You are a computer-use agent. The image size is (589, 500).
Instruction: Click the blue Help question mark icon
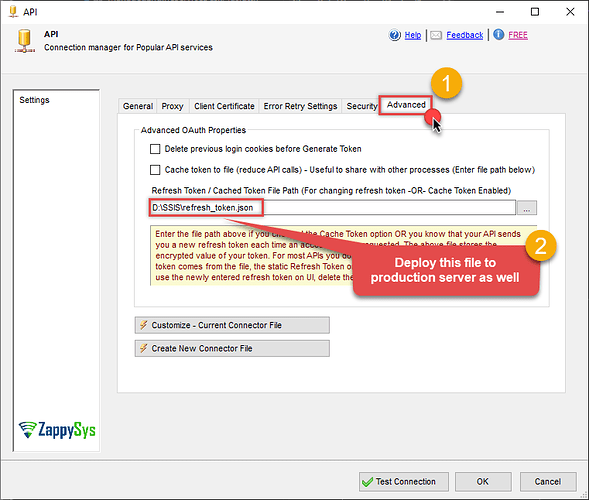(x=394, y=35)
